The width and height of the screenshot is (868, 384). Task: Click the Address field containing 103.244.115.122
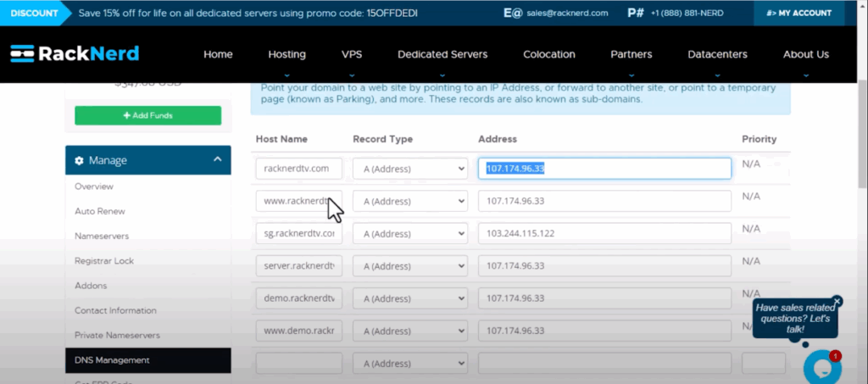point(604,232)
